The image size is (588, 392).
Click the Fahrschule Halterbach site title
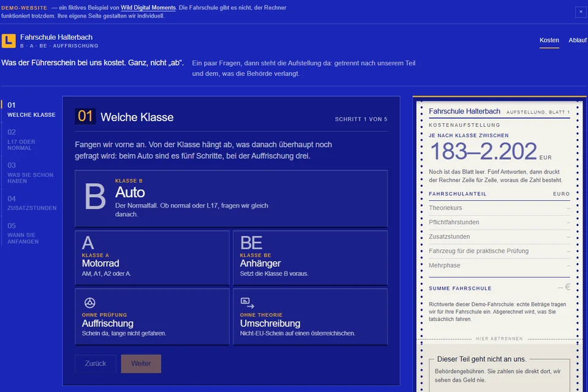[56, 37]
